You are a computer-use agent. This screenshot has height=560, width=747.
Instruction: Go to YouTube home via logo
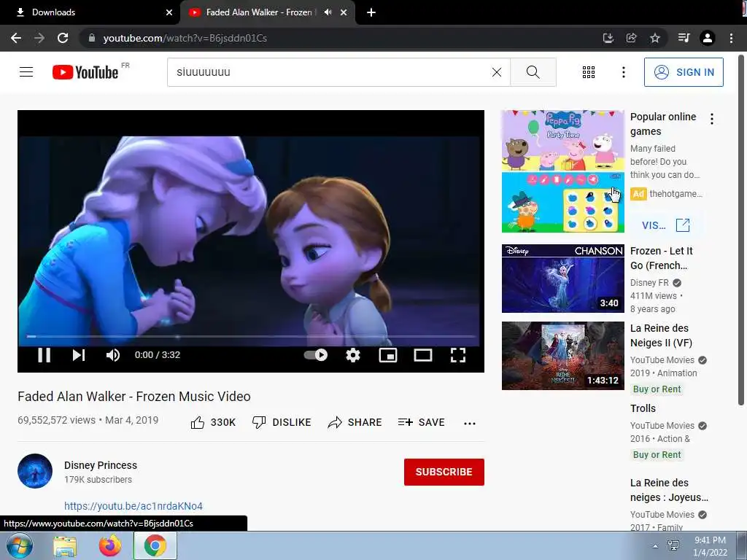(x=85, y=72)
